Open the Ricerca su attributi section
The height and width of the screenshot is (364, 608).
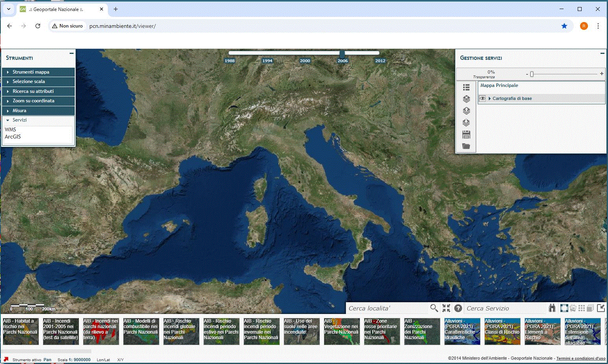coord(33,91)
